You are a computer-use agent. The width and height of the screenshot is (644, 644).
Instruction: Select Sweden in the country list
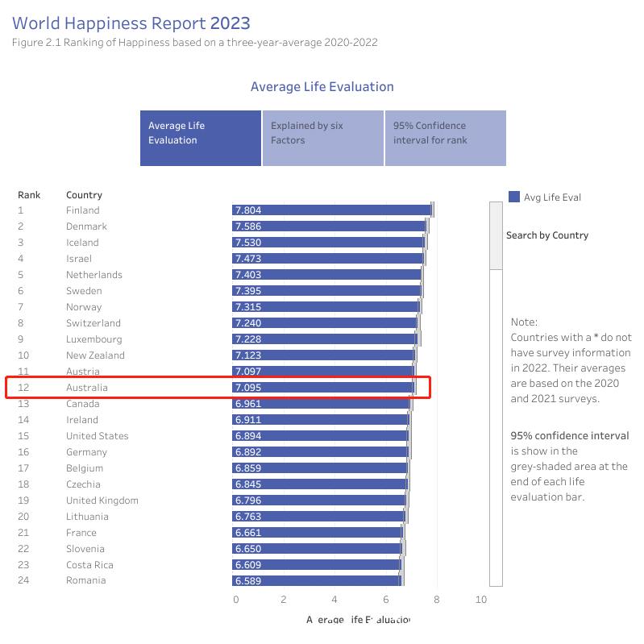(x=84, y=291)
